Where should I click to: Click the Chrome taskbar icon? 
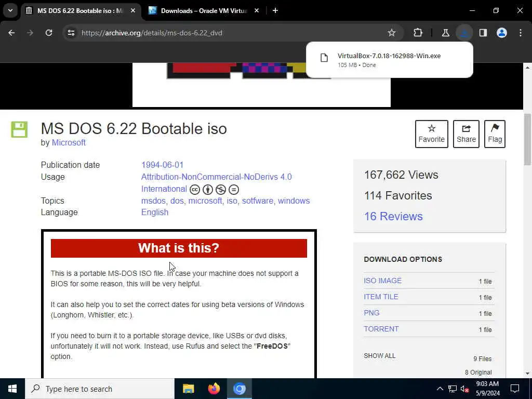pyautogui.click(x=239, y=389)
